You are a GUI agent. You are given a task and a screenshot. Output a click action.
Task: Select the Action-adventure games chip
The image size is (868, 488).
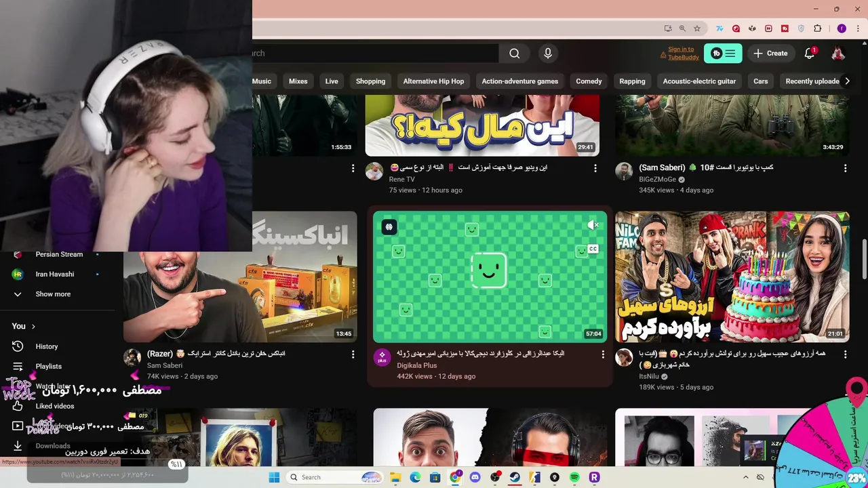pyautogui.click(x=520, y=81)
